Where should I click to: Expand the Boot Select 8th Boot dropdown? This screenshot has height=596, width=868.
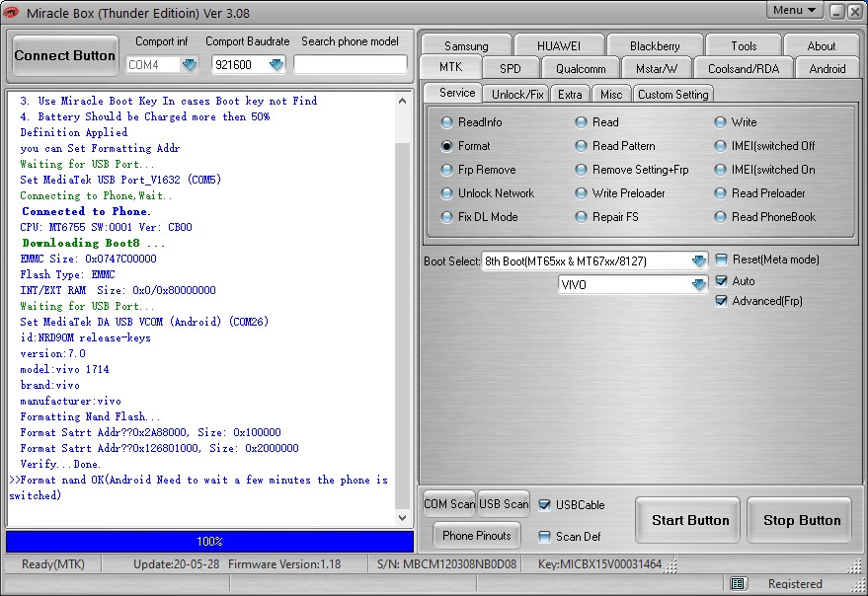click(699, 261)
